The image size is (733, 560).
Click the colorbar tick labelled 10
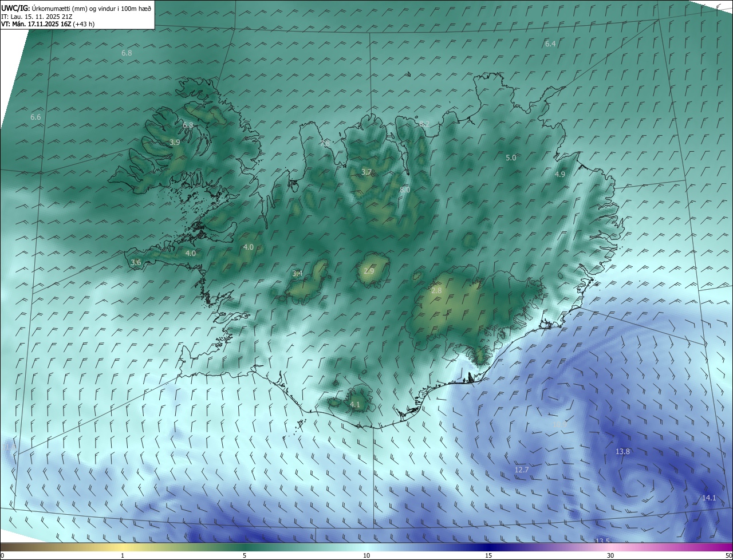[366, 555]
